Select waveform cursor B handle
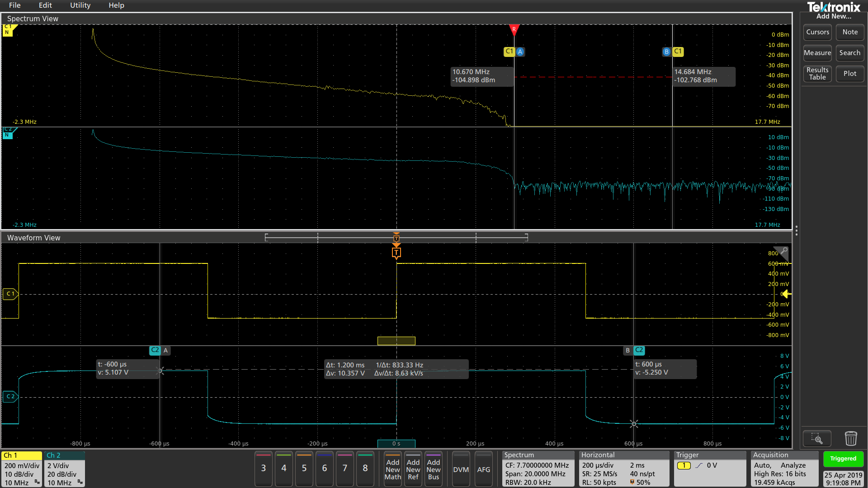Screen dimensions: 868x488 (627, 350)
